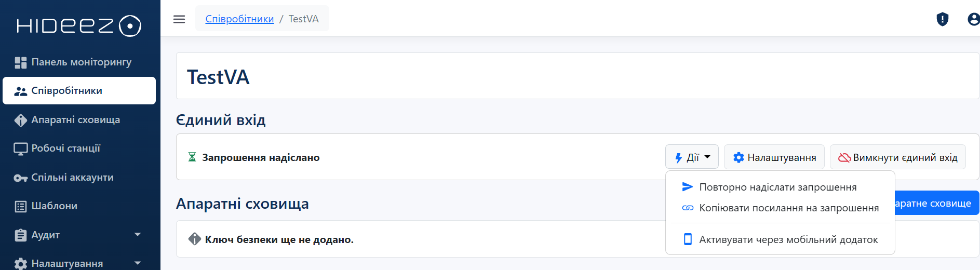The height and width of the screenshot is (270, 980).
Task: Expand the Аудит sidebar section
Action: coord(138,235)
